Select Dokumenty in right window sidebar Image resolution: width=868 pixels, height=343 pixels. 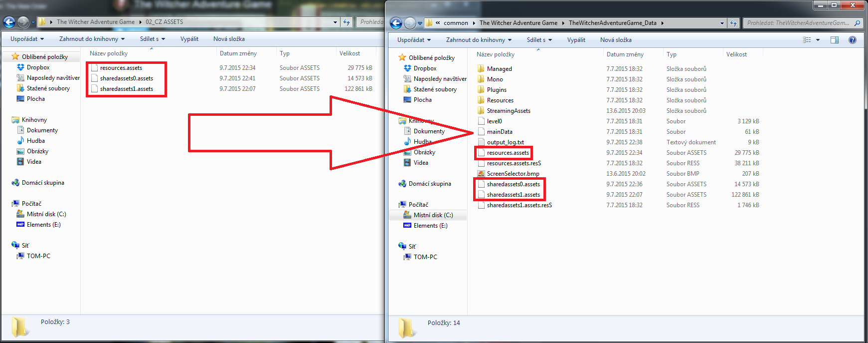(429, 131)
